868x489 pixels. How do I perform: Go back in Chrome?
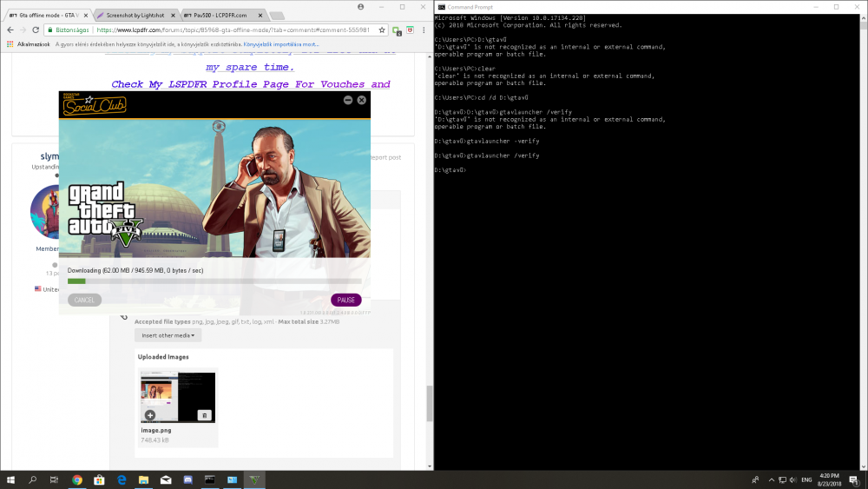pos(10,30)
